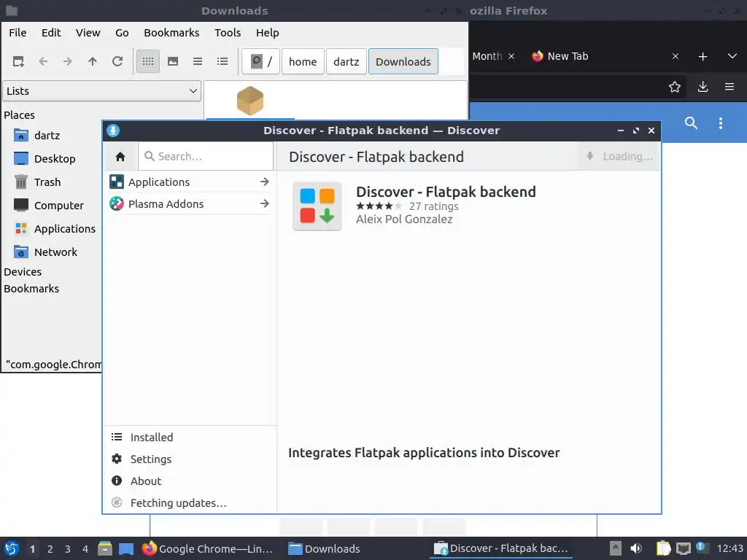747x560 pixels.
Task: Switch to compact list view
Action: coord(198,61)
